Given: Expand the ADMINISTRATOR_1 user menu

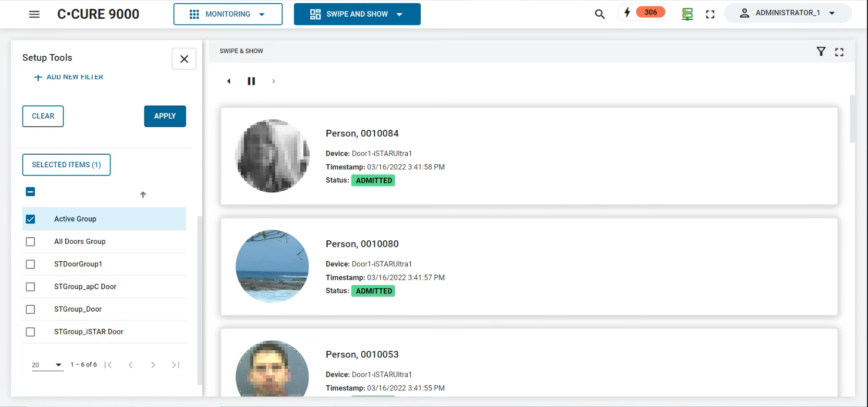Looking at the screenshot, I should pyautogui.click(x=788, y=13).
